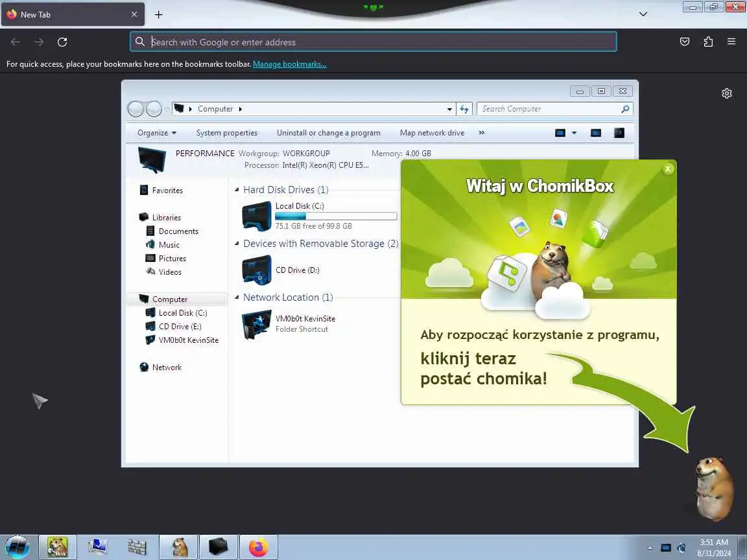Toggle the preview pane icon in Explorer
The image size is (747, 560).
pos(596,133)
